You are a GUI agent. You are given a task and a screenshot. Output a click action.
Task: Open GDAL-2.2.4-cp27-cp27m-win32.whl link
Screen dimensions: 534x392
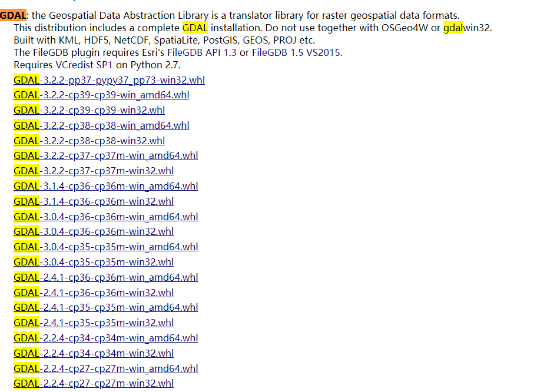[x=94, y=383]
